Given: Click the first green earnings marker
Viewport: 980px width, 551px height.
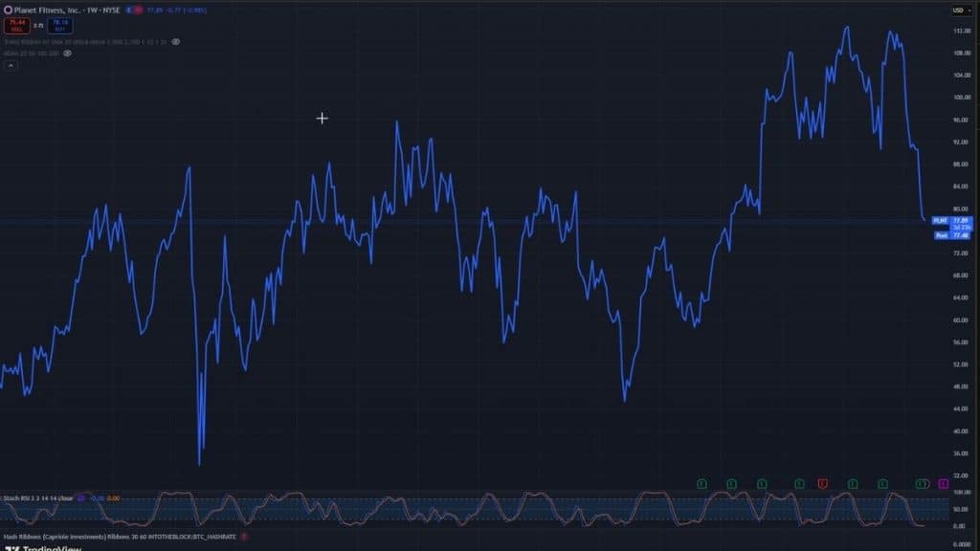Looking at the screenshot, I should [x=702, y=484].
